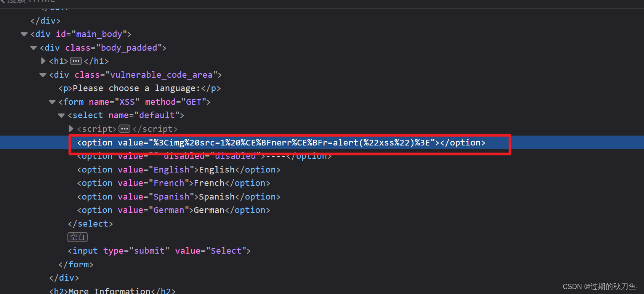Screen dimensions: 644x294
Task: Click the closing script tag
Action: point(155,129)
